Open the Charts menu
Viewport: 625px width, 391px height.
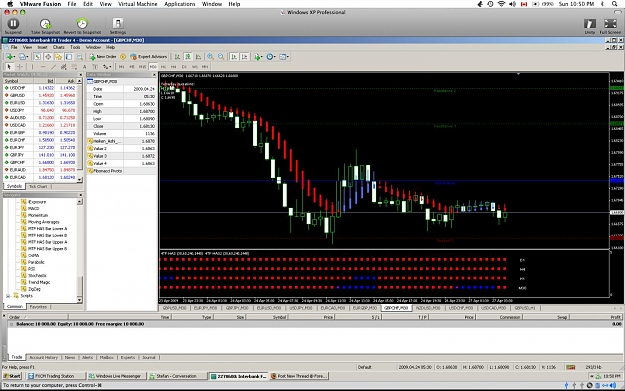pos(59,47)
